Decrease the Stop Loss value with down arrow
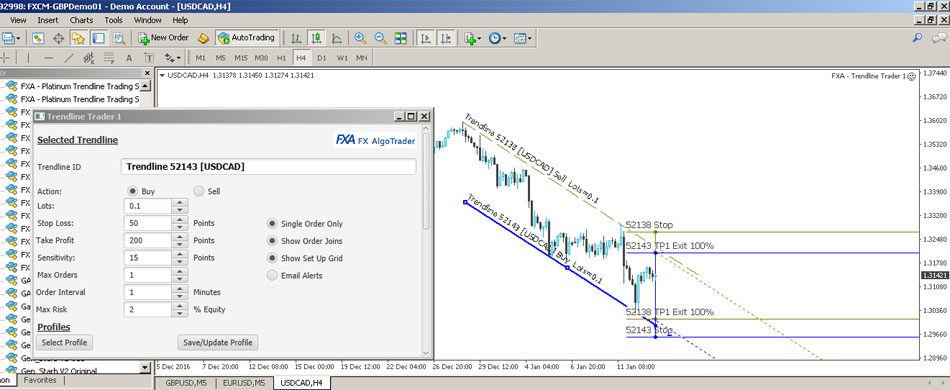This screenshot has width=950, height=390. point(179,227)
